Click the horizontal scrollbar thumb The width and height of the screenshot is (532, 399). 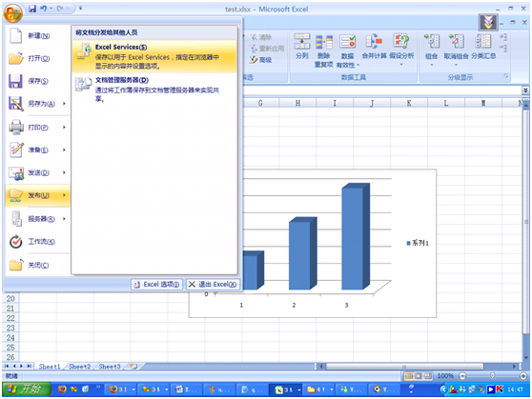pyautogui.click(x=404, y=367)
